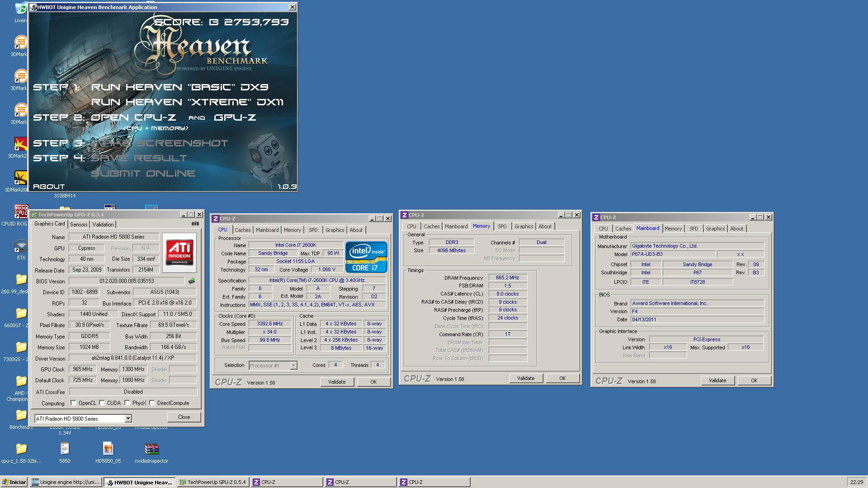
Task: Click Z icon of CPU-Z Mainboard window
Action: (x=596, y=217)
